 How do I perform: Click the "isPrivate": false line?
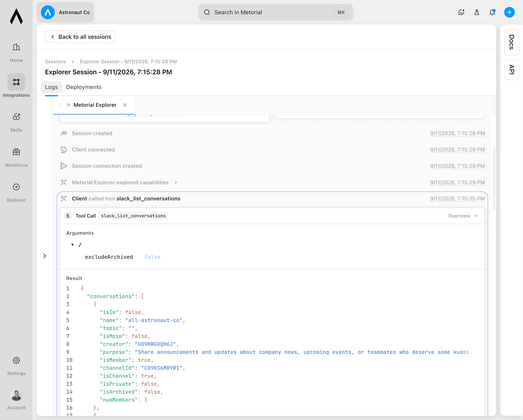click(130, 384)
